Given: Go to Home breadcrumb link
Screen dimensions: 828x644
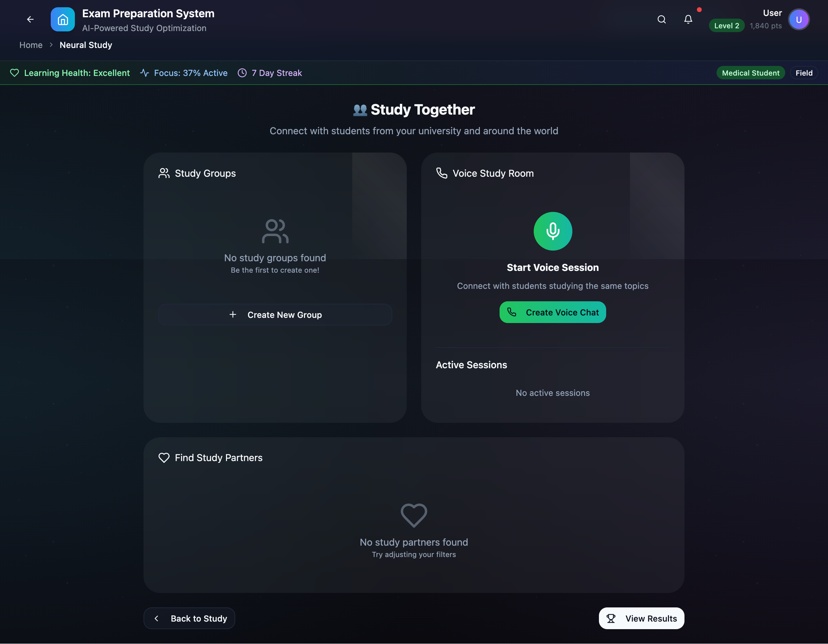Looking at the screenshot, I should click(31, 45).
